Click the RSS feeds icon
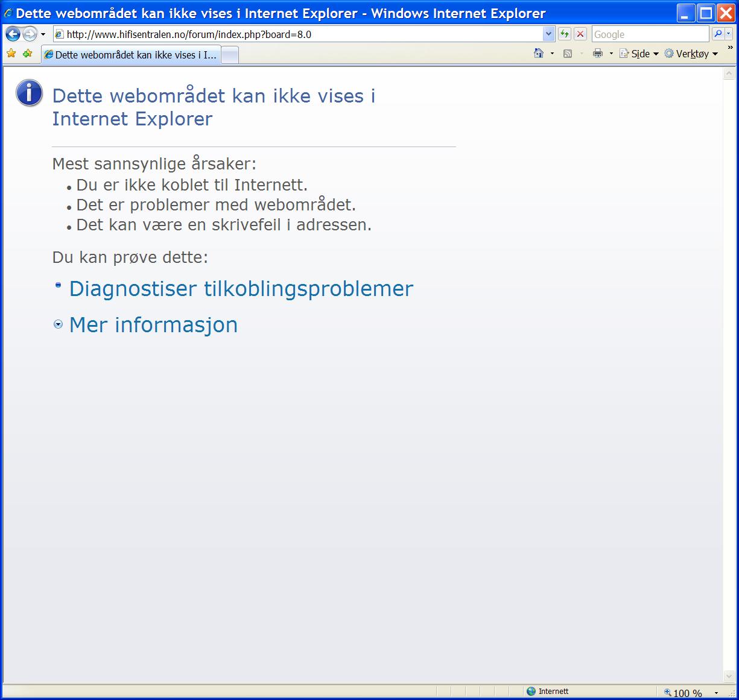This screenshot has width=739, height=700. coord(568,54)
